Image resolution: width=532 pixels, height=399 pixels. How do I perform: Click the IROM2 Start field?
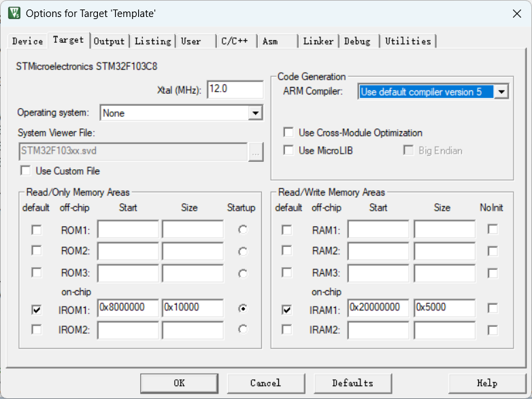(128, 330)
